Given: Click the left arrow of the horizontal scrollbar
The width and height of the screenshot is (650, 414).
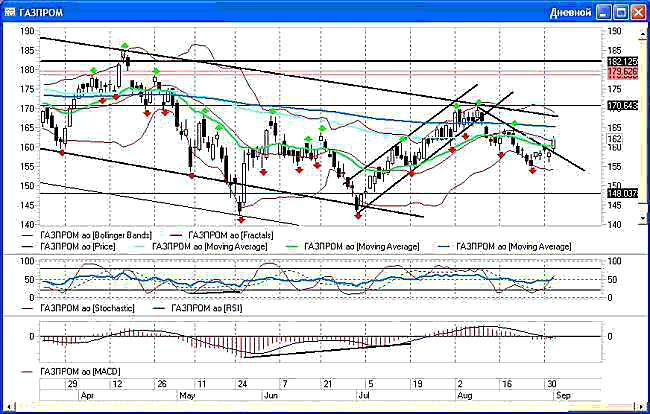Looking at the screenshot, I should [10, 407].
